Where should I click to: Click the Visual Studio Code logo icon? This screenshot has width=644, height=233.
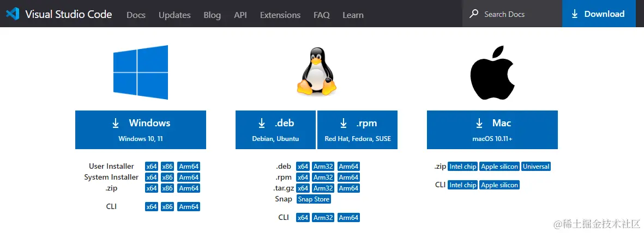click(13, 14)
